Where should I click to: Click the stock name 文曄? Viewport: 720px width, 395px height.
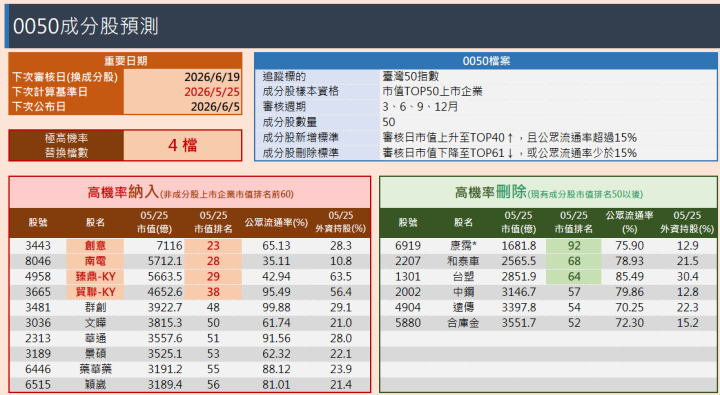pos(95,323)
